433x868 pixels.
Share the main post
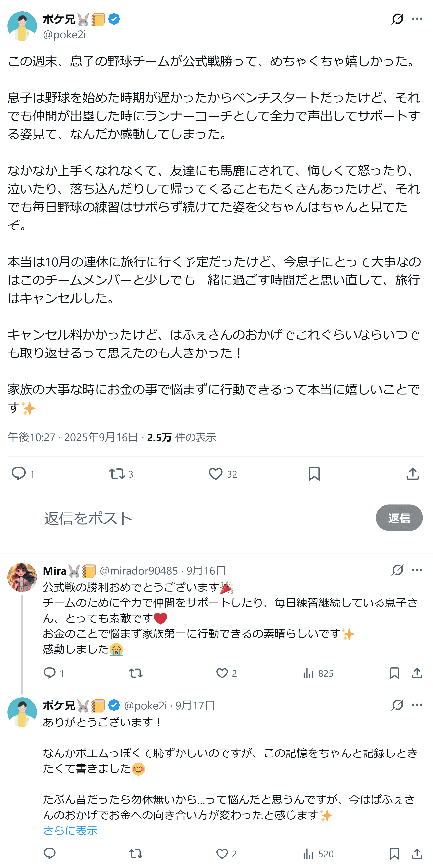tap(413, 474)
